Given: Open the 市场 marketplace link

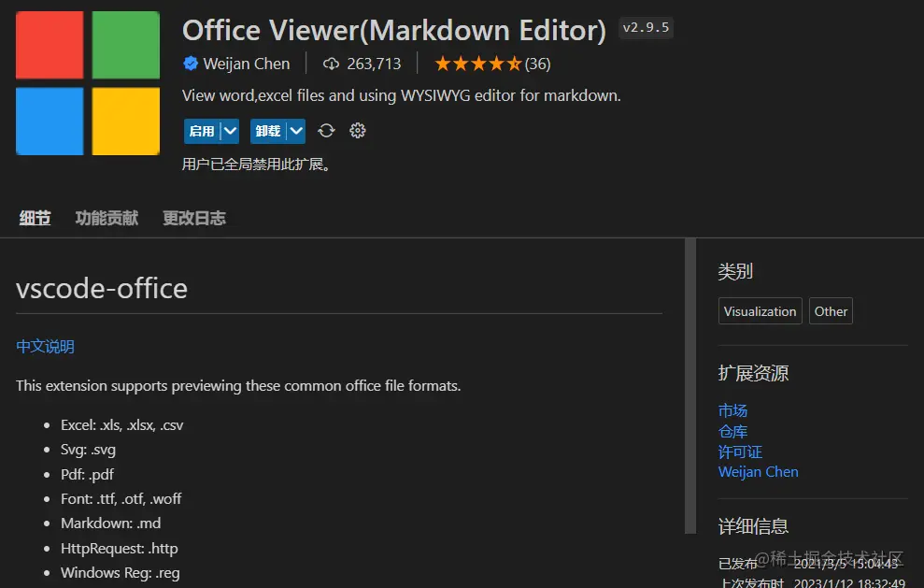Looking at the screenshot, I should pos(732,409).
